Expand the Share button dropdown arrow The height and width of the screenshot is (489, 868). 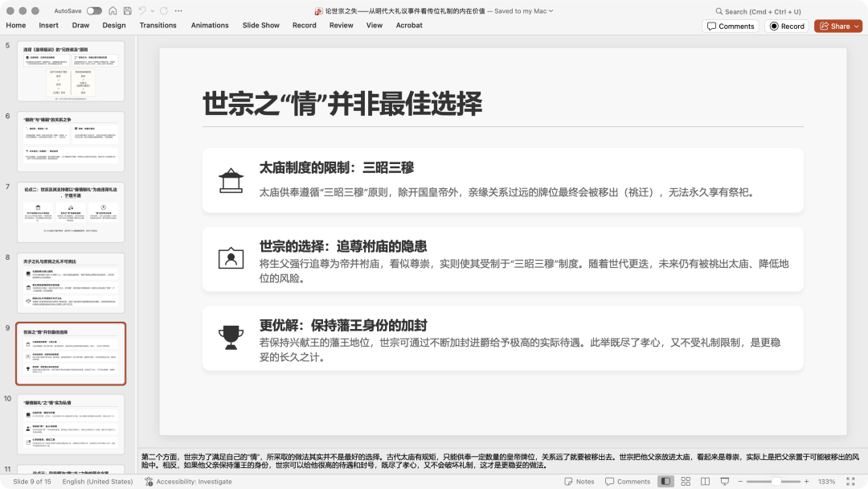(x=857, y=26)
